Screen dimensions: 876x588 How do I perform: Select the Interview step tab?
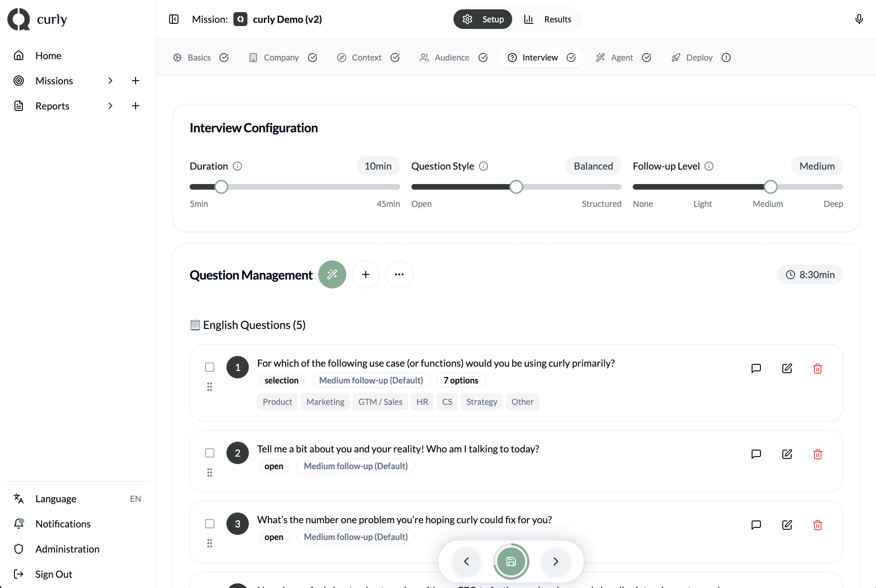point(541,57)
